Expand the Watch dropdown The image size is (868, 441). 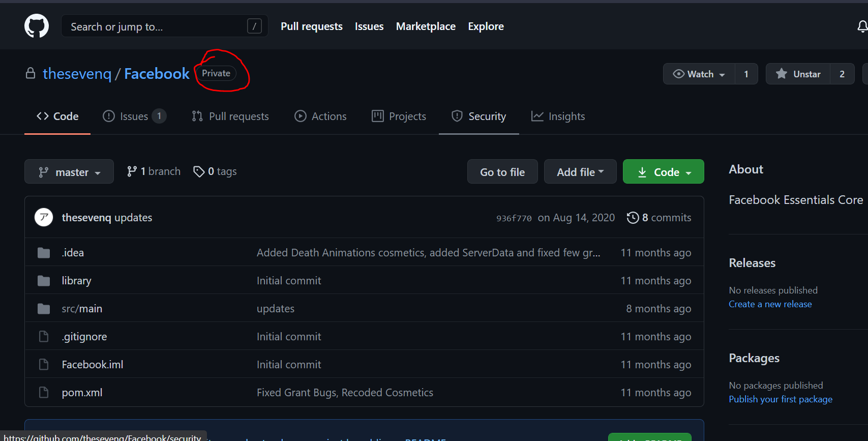click(699, 74)
